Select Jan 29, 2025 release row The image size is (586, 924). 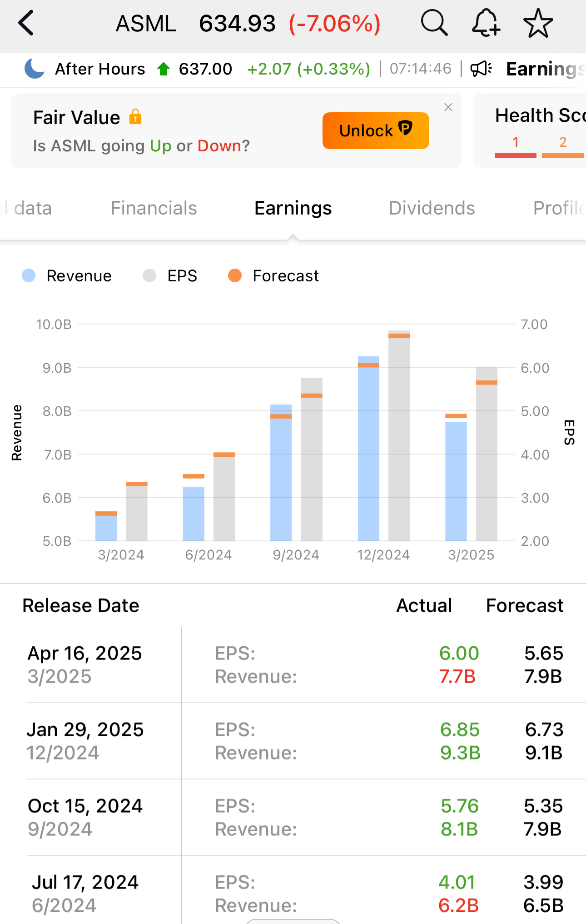(293, 741)
